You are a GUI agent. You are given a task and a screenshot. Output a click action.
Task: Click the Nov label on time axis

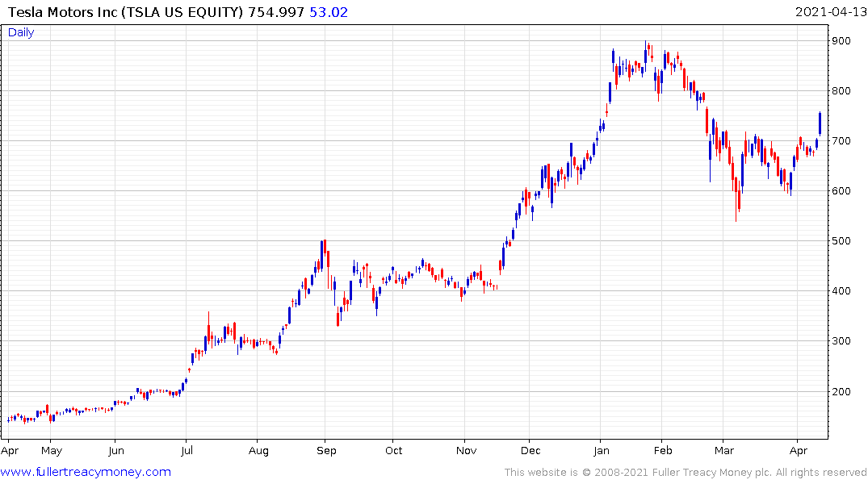[466, 451]
